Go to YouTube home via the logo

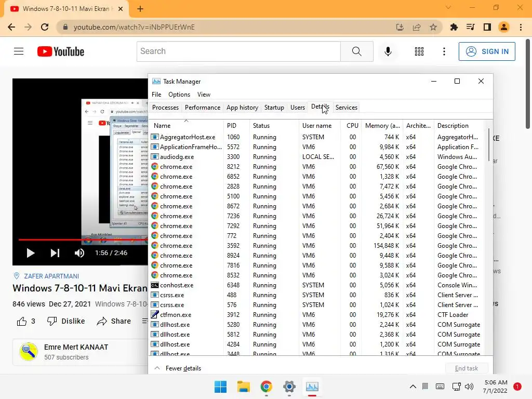61,51
